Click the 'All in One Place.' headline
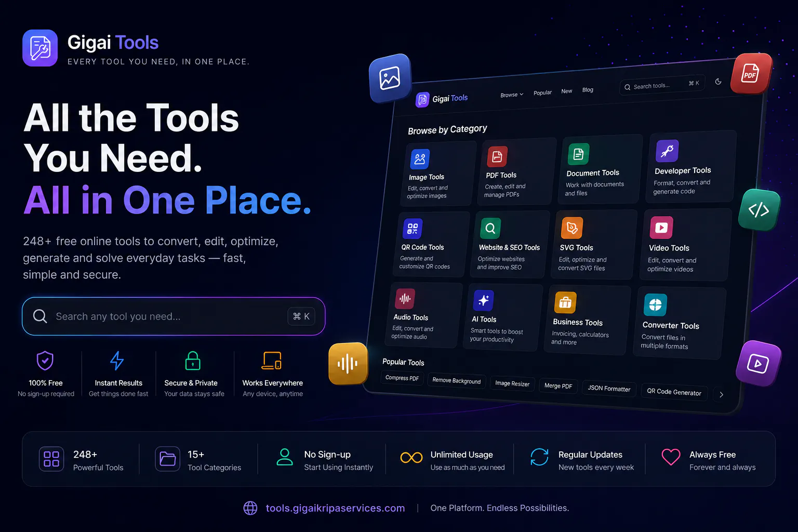The height and width of the screenshot is (532, 798). (167, 201)
